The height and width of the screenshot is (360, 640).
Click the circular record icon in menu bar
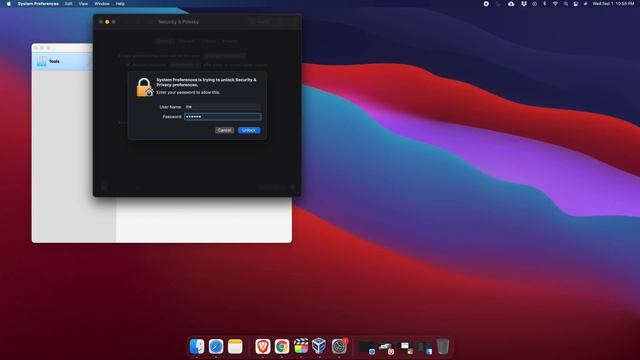[x=486, y=4]
